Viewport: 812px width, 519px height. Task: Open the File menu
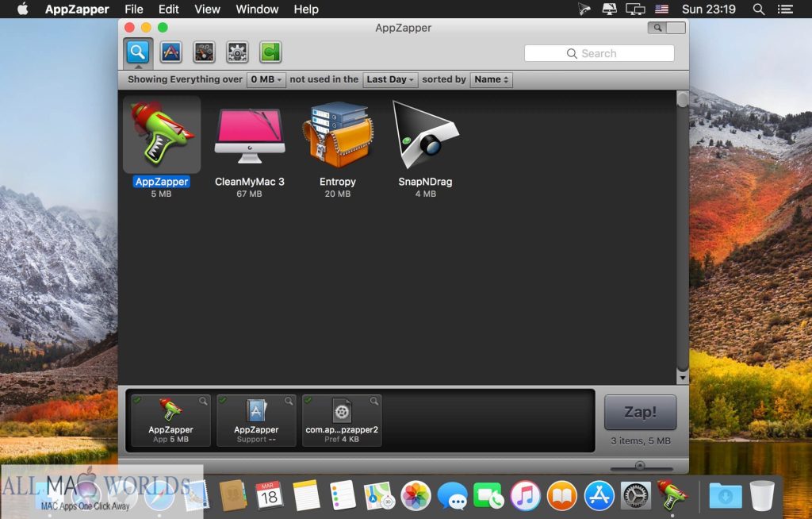pos(133,10)
